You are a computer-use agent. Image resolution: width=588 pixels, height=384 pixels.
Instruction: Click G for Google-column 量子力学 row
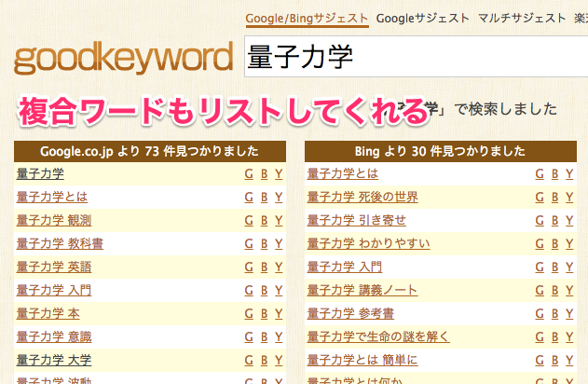point(249,173)
